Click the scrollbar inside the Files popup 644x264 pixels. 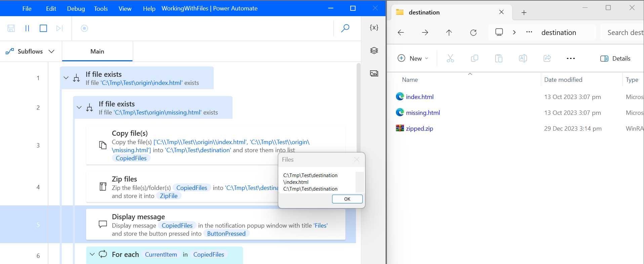[x=360, y=182]
